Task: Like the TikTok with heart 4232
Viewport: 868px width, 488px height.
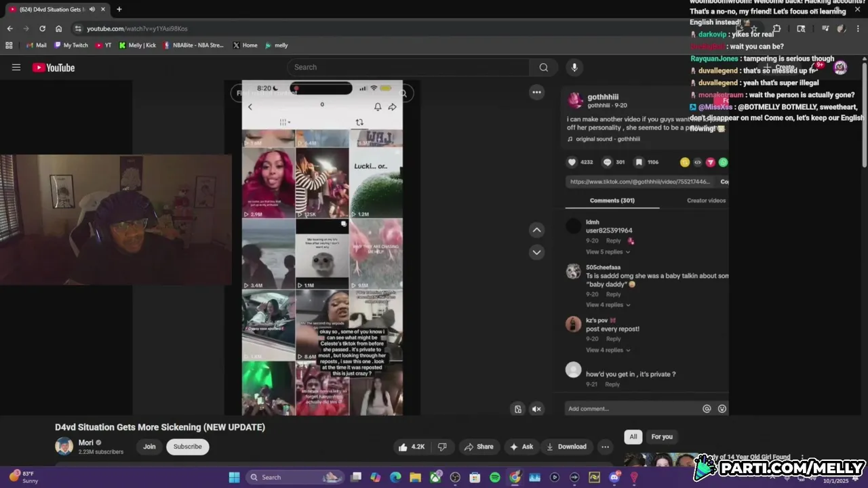Action: [572, 162]
